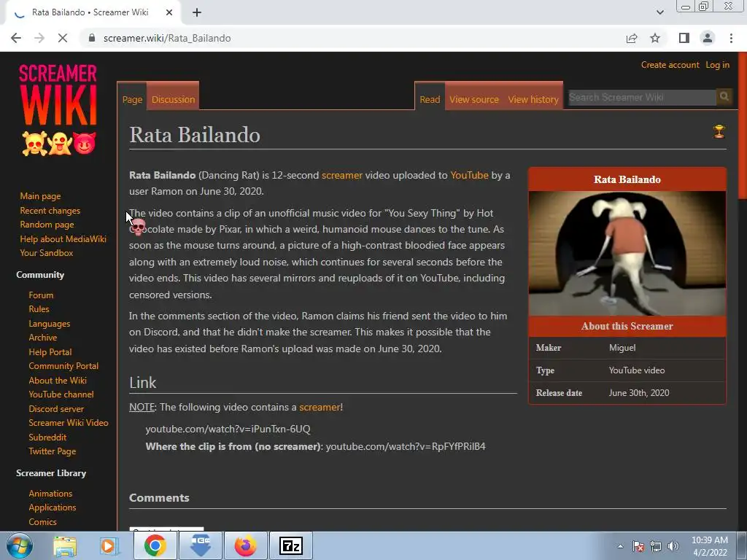
Task: Open About the Wiki link
Action: pos(57,381)
